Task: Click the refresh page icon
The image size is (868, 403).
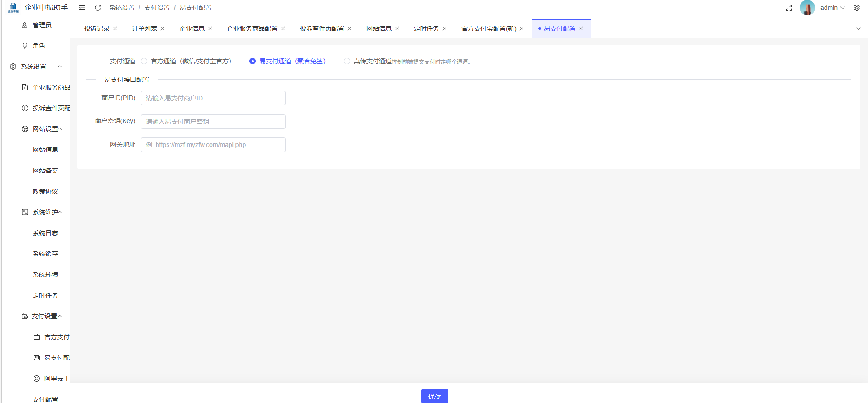Action: tap(98, 8)
